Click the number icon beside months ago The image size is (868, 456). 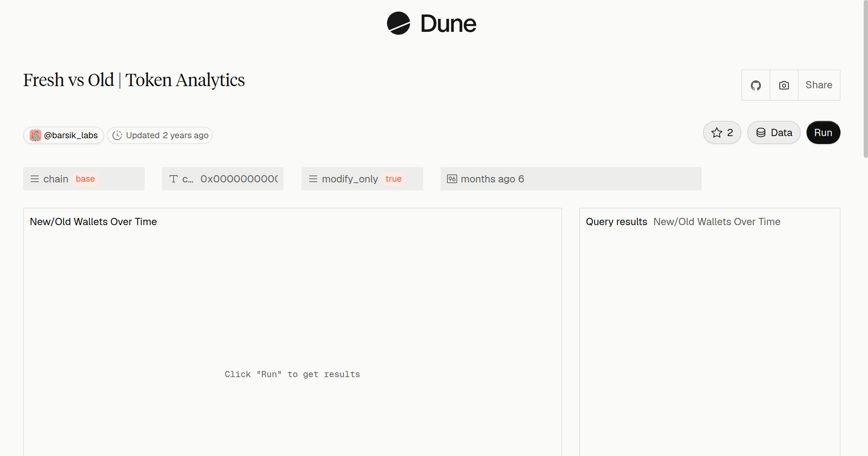coord(452,179)
